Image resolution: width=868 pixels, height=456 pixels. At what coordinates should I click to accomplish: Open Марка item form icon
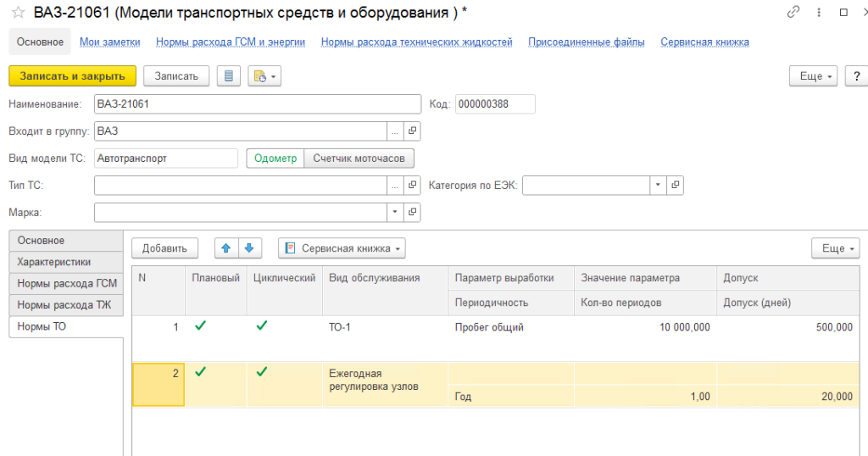pos(413,213)
